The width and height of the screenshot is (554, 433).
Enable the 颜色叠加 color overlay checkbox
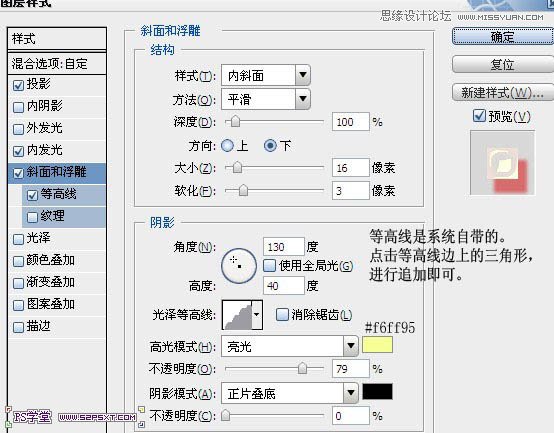click(18, 261)
